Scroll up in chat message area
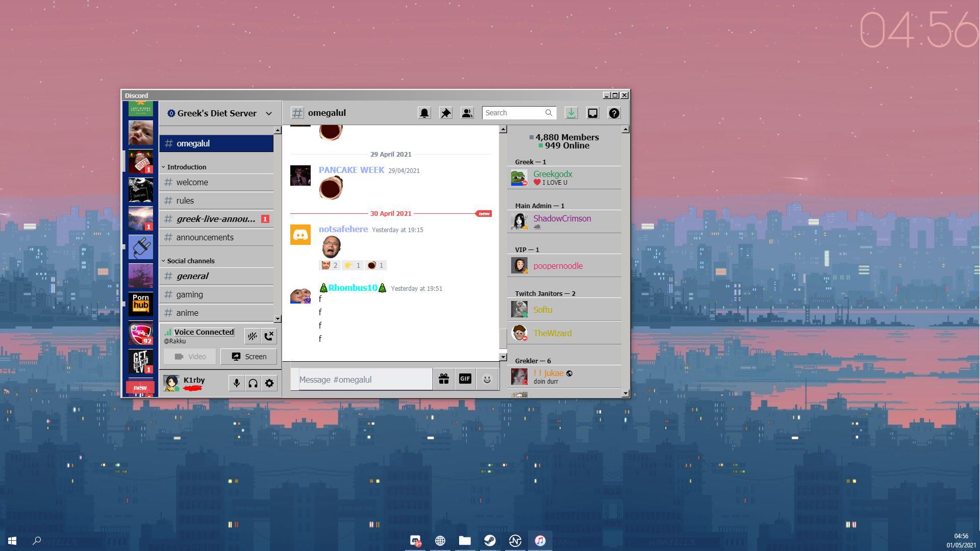980x551 pixels. click(x=504, y=129)
